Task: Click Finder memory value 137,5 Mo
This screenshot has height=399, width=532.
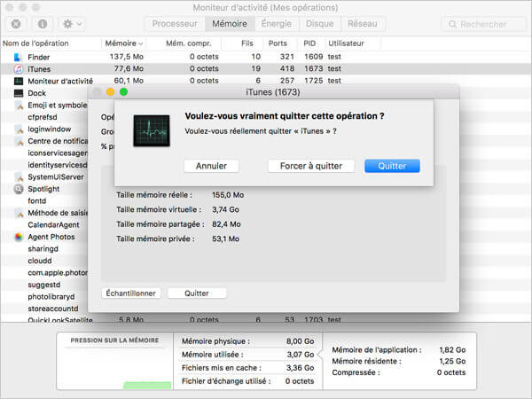Action: 127,57
